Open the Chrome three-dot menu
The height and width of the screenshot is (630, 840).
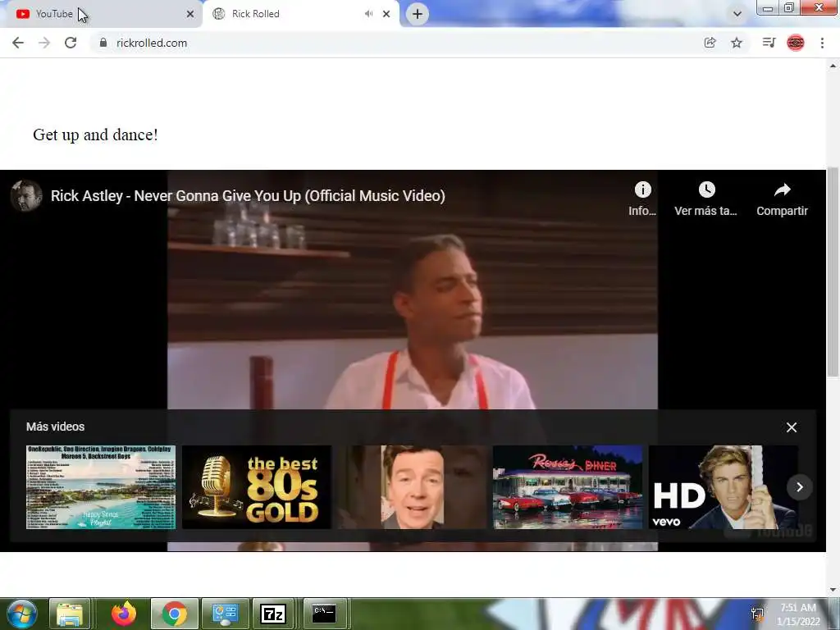point(822,43)
